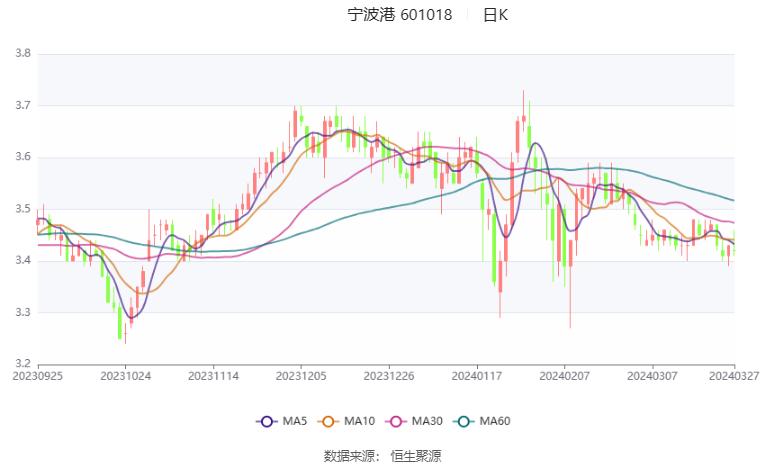The height and width of the screenshot is (465, 765).
Task: Toggle the MA30 pink legend marker
Action: tap(396, 422)
